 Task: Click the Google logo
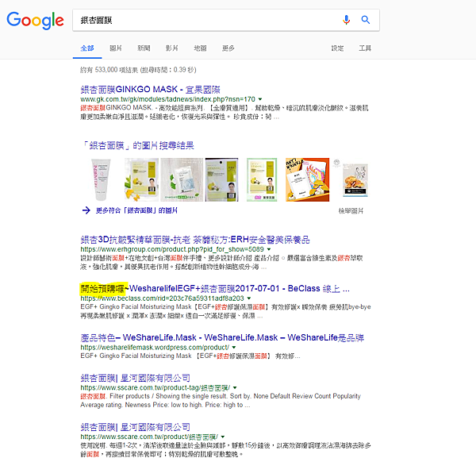(x=35, y=21)
